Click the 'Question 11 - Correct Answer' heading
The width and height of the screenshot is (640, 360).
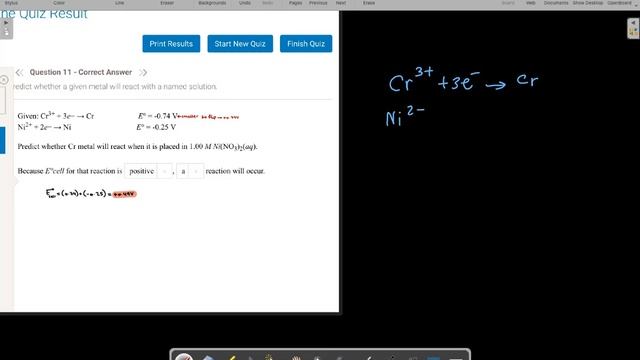coord(80,72)
